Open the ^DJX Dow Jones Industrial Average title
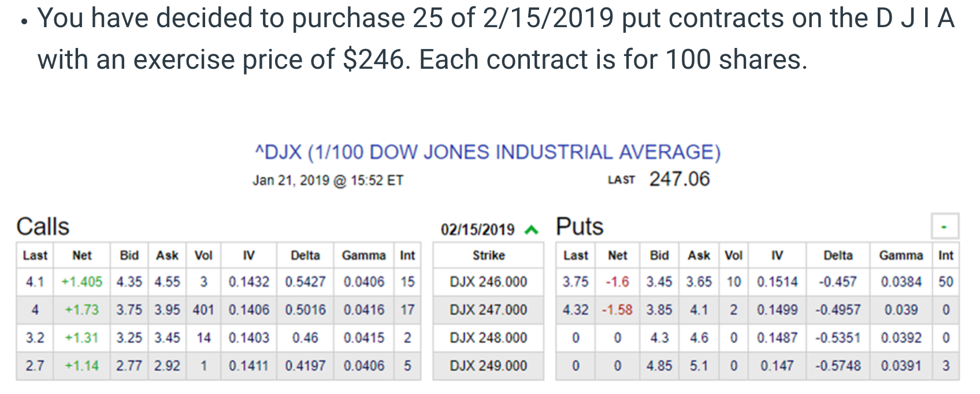Image resolution: width=980 pixels, height=394 pixels. [x=488, y=152]
